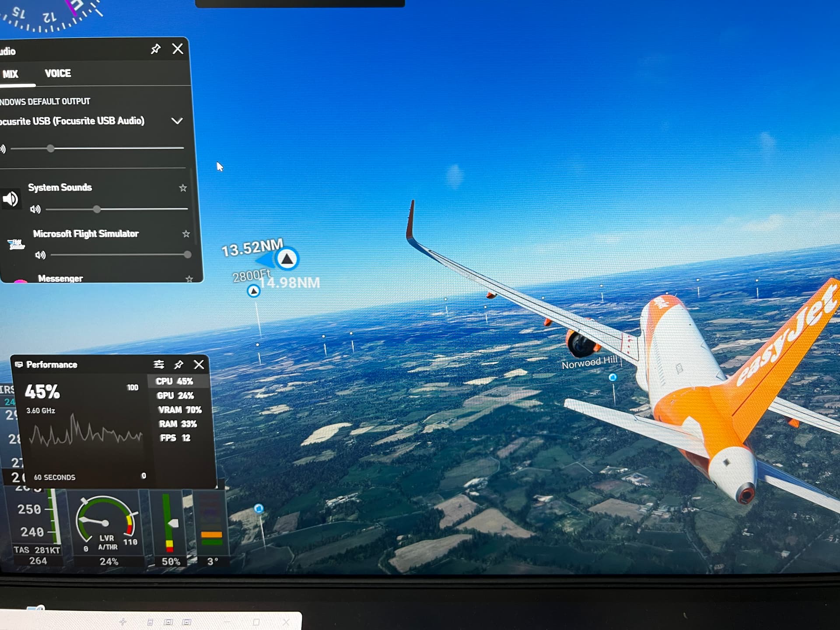The width and height of the screenshot is (840, 630).
Task: Click the 13.52NM waypoint marker
Action: [287, 259]
